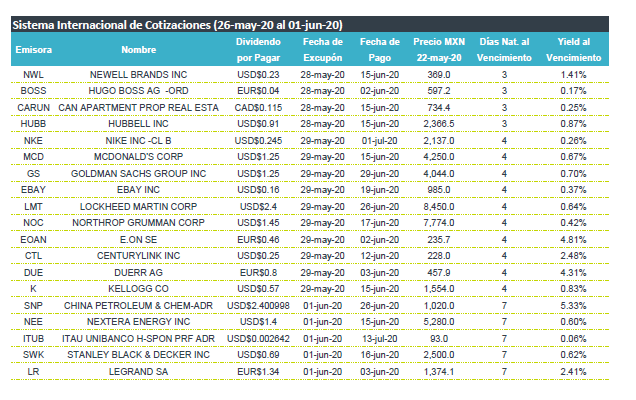Select the SNP ticker cell

click(33, 306)
